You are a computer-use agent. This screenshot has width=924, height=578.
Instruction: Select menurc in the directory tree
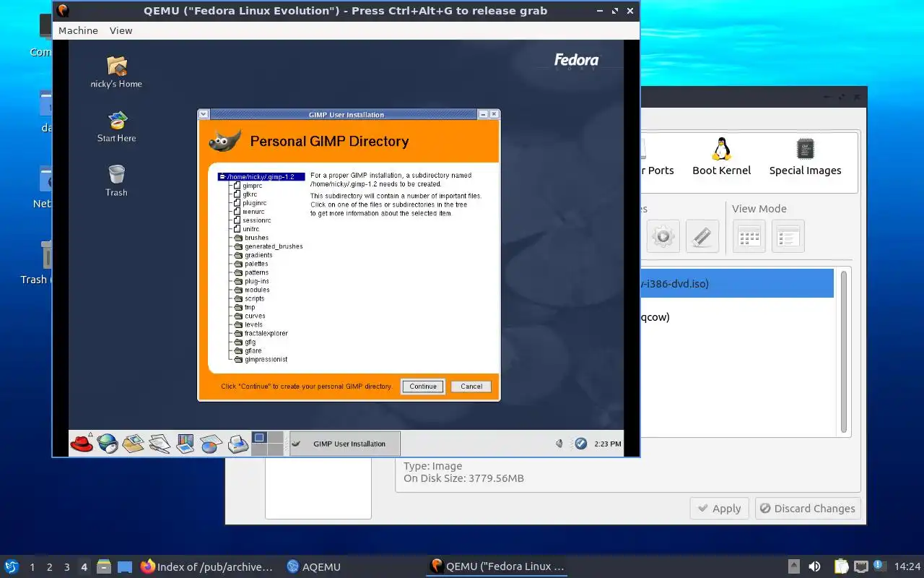click(253, 212)
